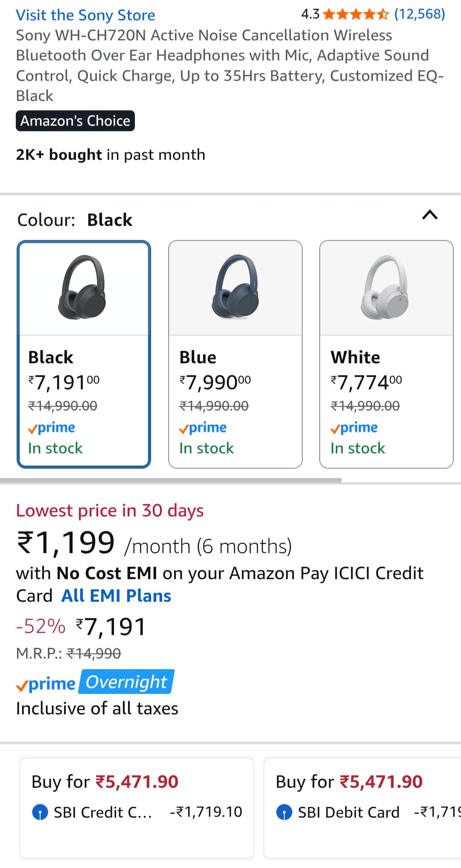Open the star rating breakdown
This screenshot has width=461, height=868.
tap(356, 15)
